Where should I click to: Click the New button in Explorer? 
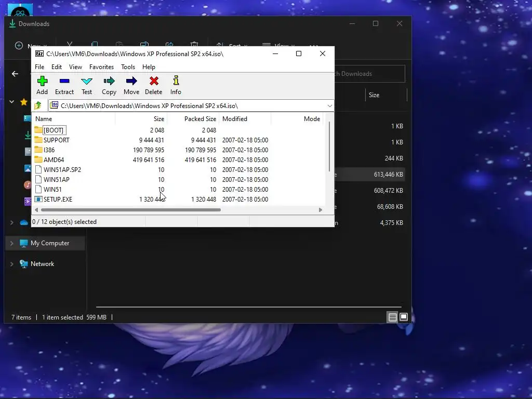(30, 46)
